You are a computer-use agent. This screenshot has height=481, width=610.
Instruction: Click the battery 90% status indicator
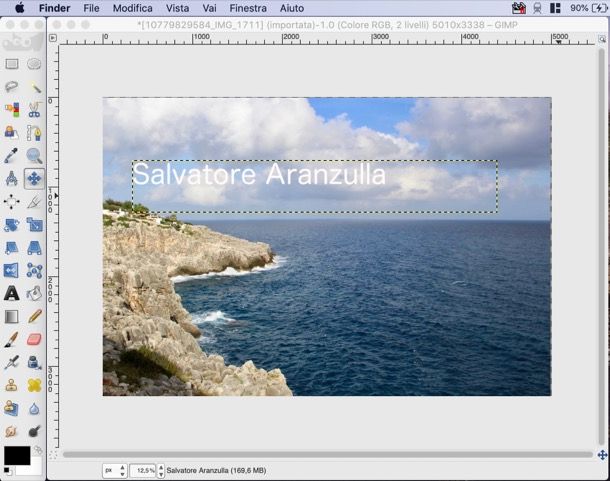(588, 8)
